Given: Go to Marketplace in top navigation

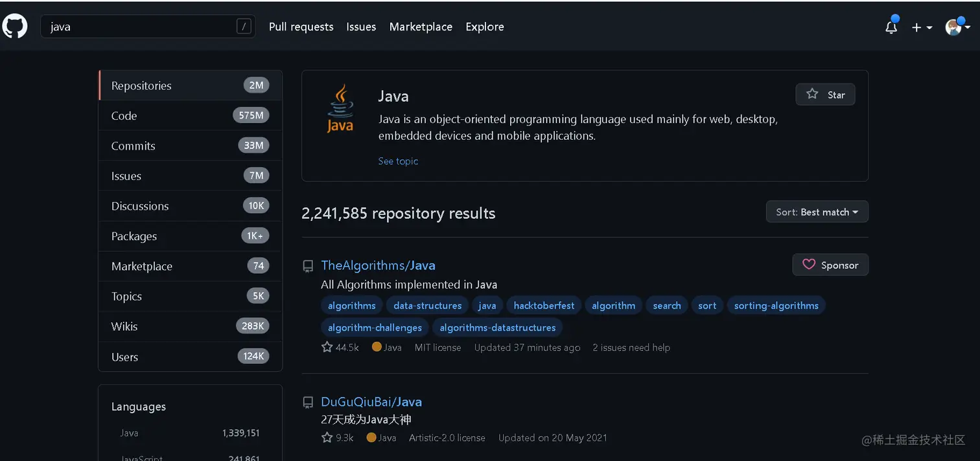Looking at the screenshot, I should click(421, 27).
